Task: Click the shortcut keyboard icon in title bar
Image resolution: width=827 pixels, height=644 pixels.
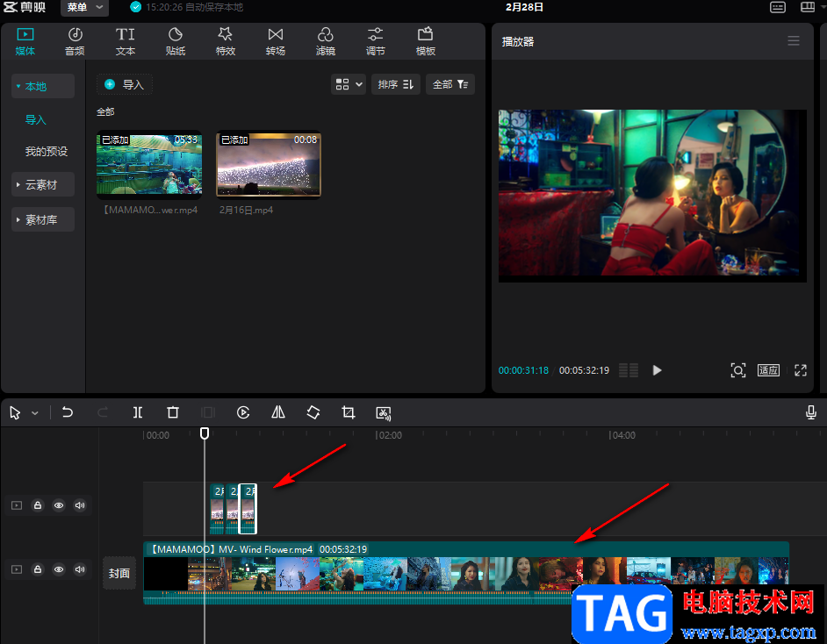Action: point(778,7)
